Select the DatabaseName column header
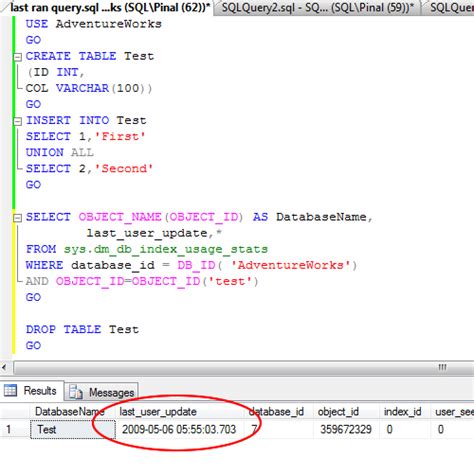Image resolution: width=474 pixels, height=475 pixels. pyautogui.click(x=70, y=412)
